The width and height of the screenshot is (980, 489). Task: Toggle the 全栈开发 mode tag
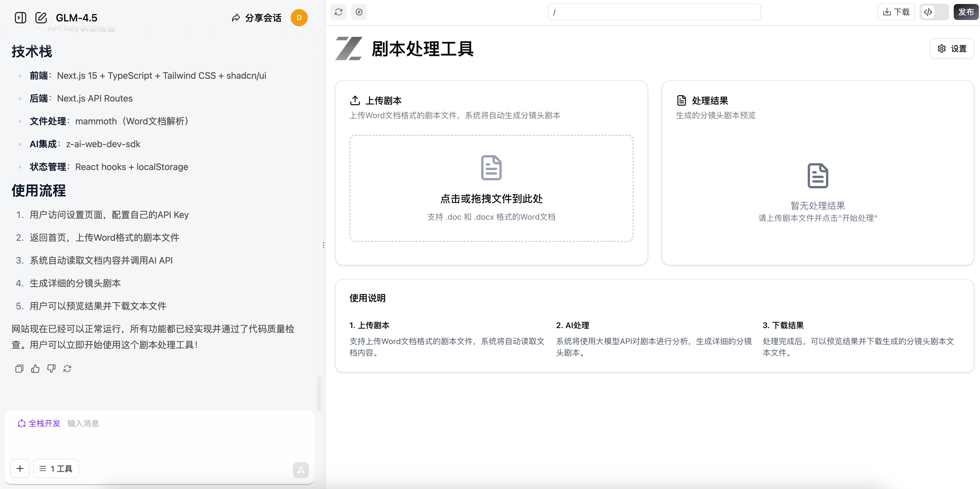click(x=39, y=423)
